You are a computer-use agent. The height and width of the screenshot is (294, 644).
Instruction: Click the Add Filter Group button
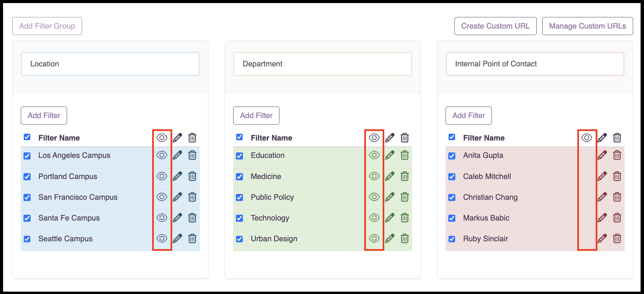[x=47, y=26]
